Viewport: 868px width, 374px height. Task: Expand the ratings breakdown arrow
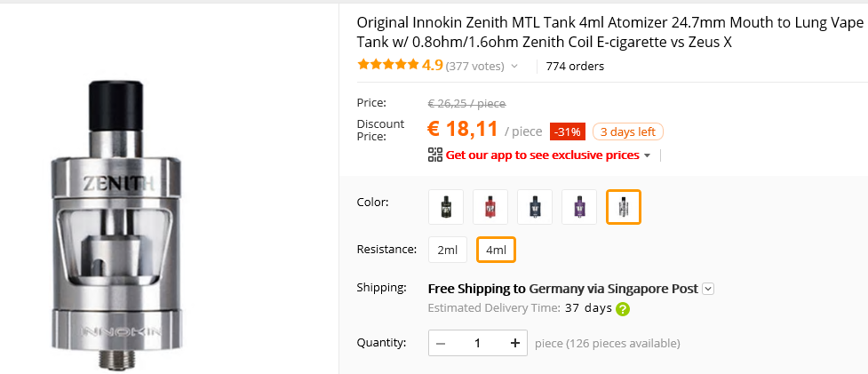[514, 66]
